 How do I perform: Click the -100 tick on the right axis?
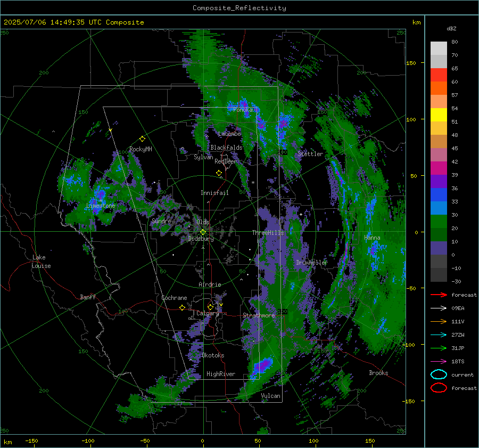pyautogui.click(x=409, y=345)
